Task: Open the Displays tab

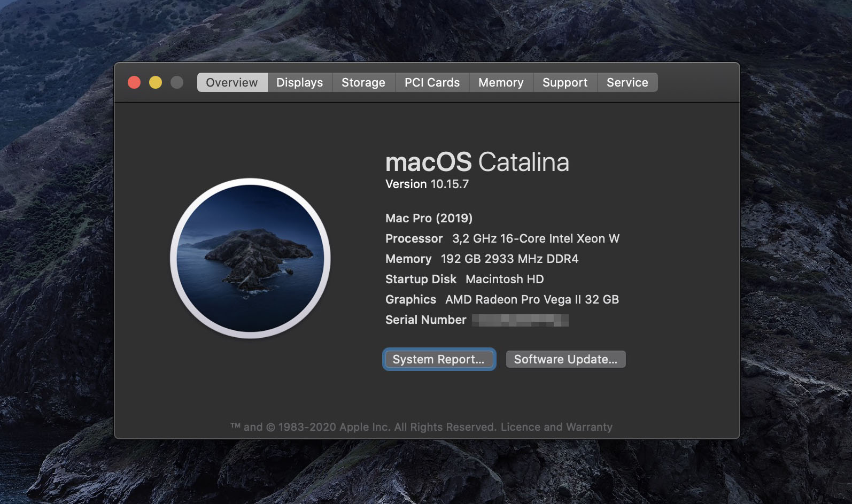Action: pos(300,82)
